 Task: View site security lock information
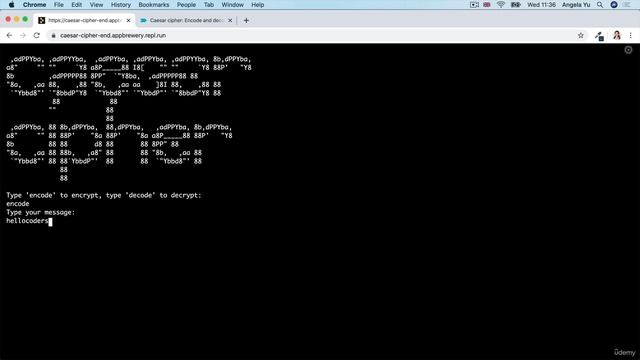tap(53, 36)
